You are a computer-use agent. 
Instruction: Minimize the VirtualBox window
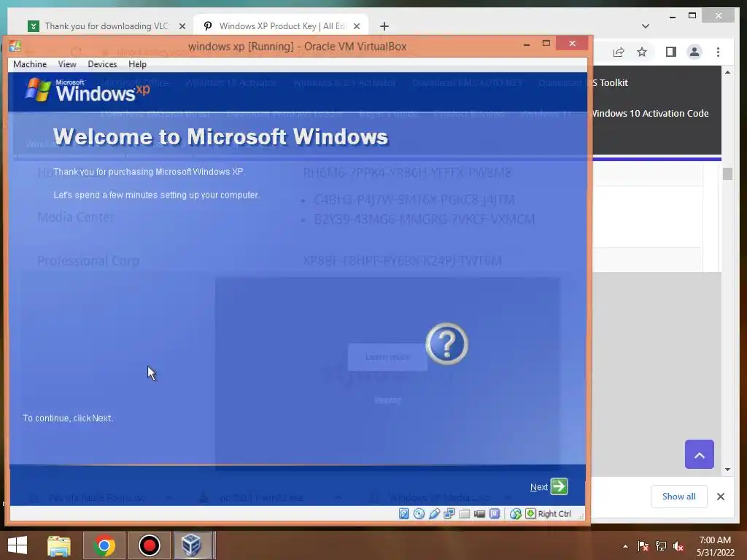(x=527, y=44)
